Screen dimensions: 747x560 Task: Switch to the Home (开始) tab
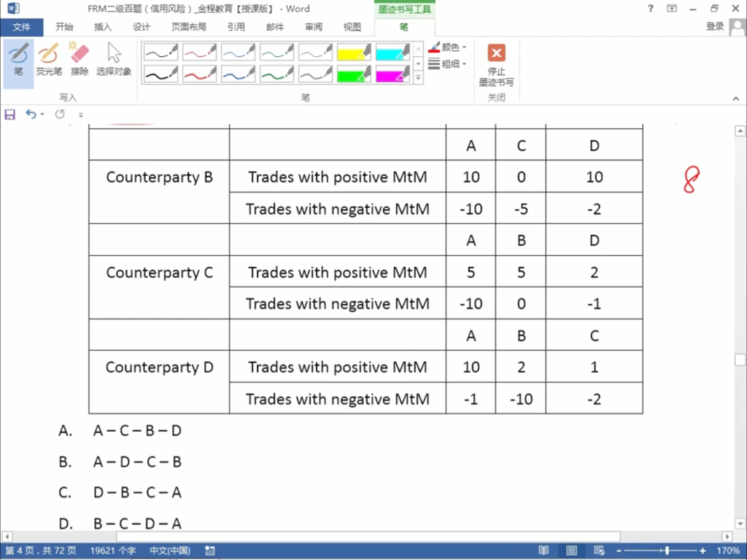tap(64, 27)
